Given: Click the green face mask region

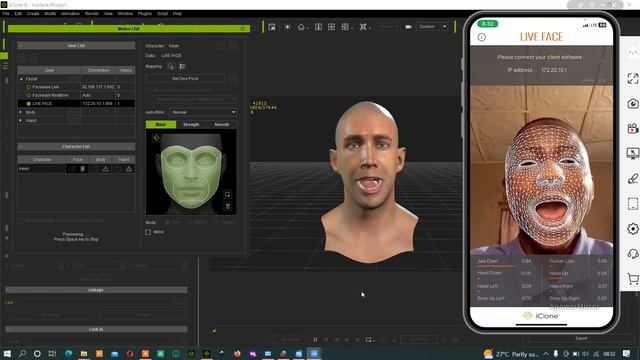Looking at the screenshot, I should [x=191, y=176].
